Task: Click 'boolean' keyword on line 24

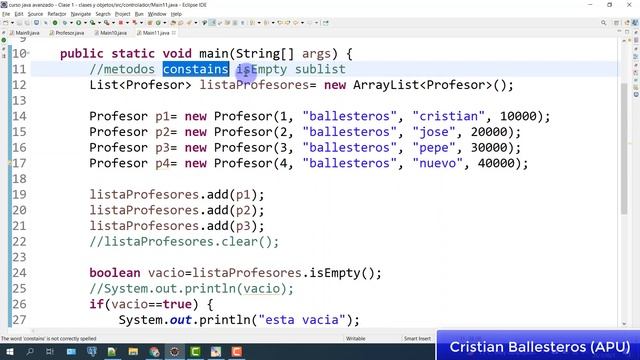Action: point(115,273)
